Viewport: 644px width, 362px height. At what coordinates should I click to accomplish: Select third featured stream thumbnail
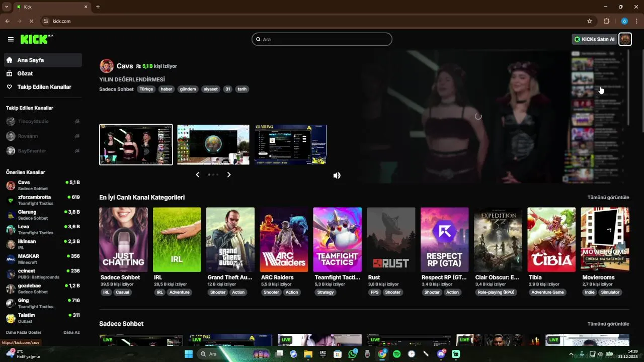[x=290, y=145]
